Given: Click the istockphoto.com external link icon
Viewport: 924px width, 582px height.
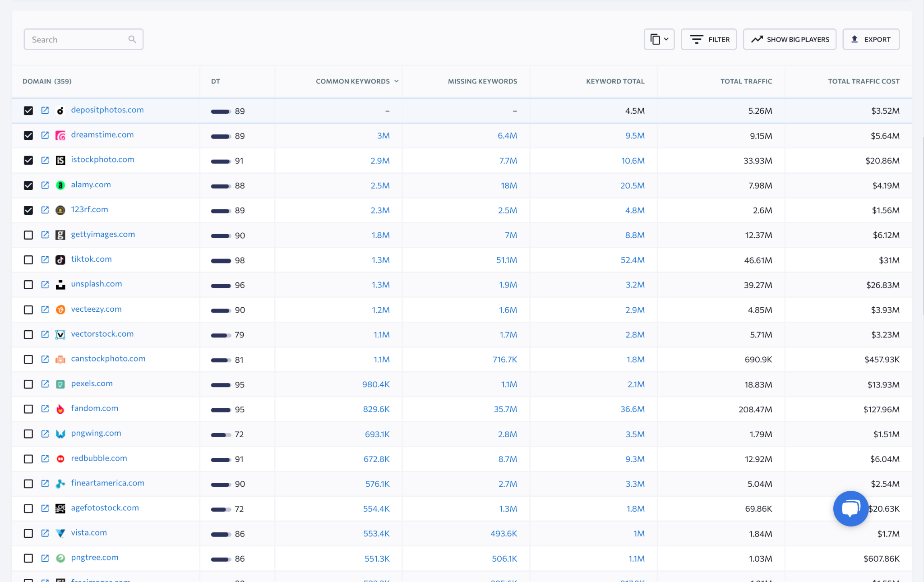Looking at the screenshot, I should [x=44, y=159].
